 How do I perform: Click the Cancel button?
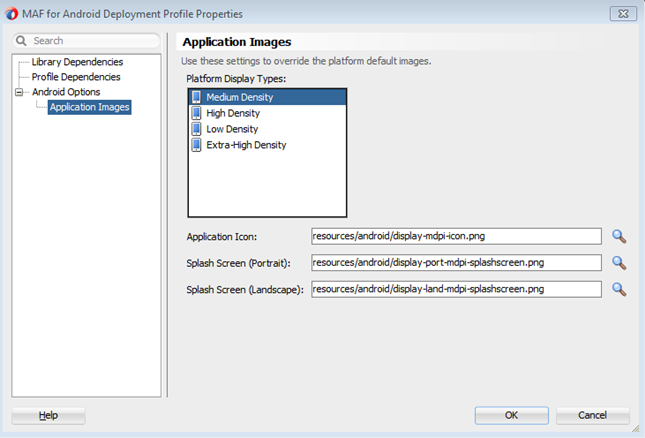[593, 416]
